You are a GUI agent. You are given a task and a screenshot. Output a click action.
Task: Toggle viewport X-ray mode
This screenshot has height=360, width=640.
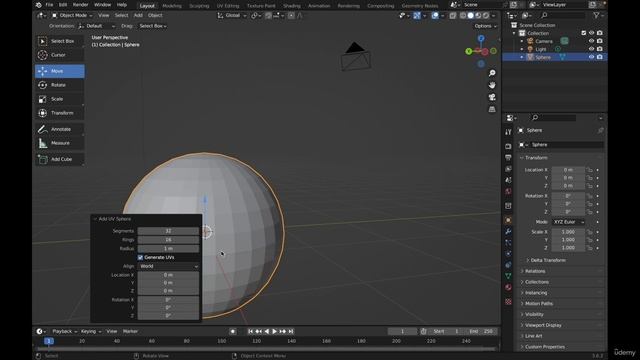(453, 16)
